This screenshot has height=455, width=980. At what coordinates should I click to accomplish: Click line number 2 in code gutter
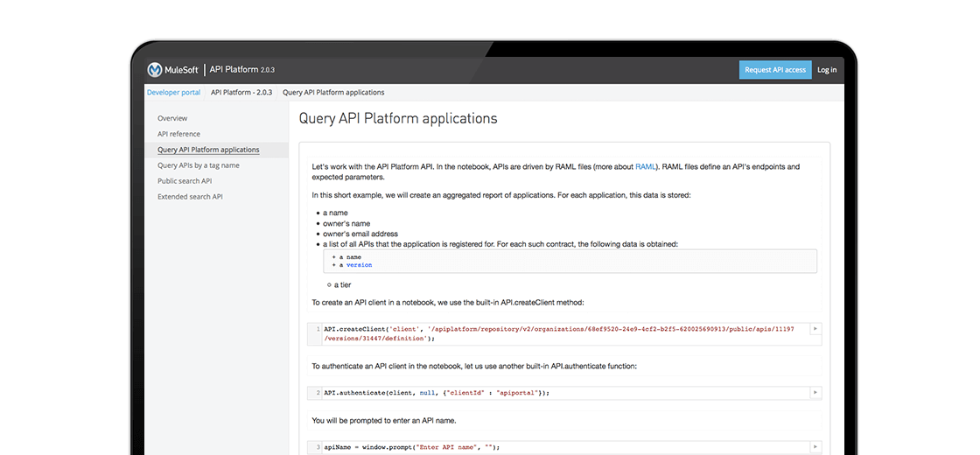point(318,393)
